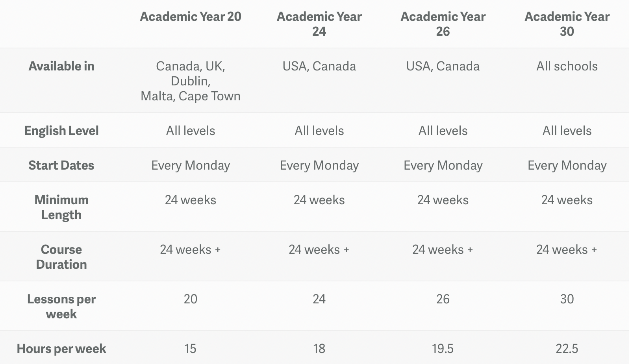
Task: Click USA, Canada under Academic Year 24
Action: point(319,66)
